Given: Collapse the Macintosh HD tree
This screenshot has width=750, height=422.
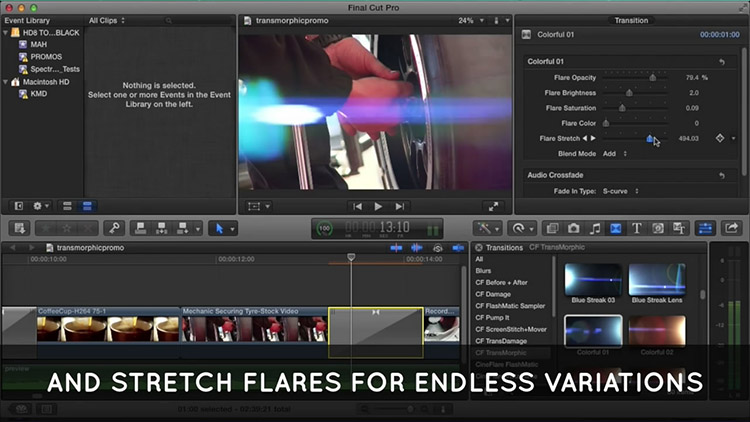Looking at the screenshot, I should click(5, 82).
